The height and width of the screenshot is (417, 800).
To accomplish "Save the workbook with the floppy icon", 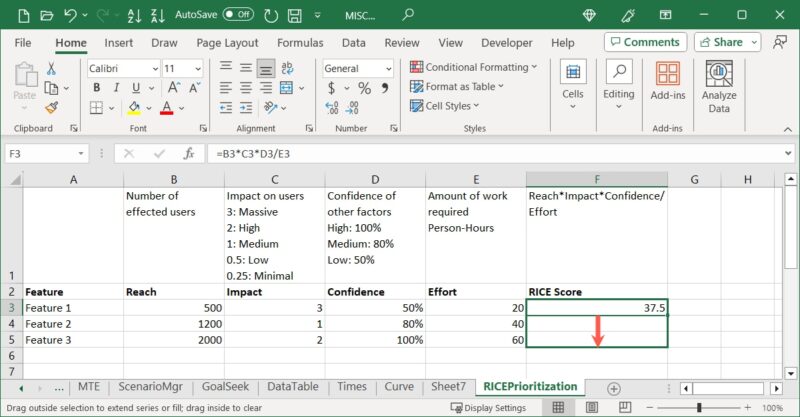I will [294, 15].
